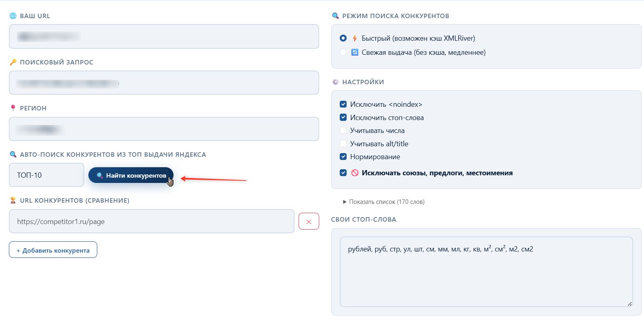
Task: Click the competitor URL field with competitor1.ru placeholder
Action: pos(152,221)
